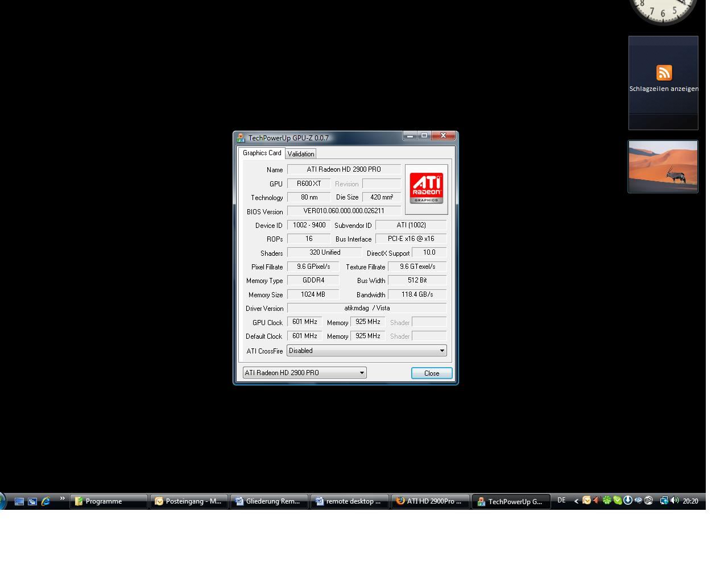
Task: Click TechPowerUp G... taskbar button
Action: tap(511, 501)
